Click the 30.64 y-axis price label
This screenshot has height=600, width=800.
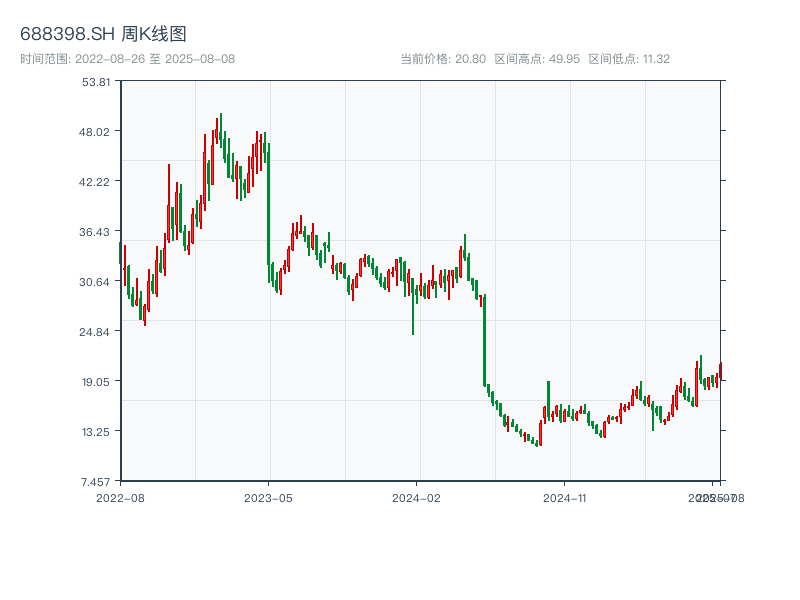point(97,282)
